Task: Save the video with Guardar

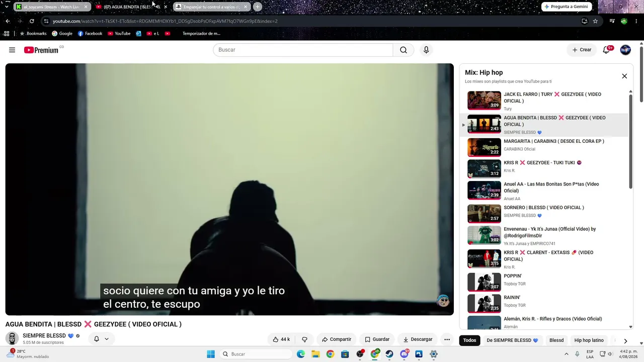Action: pos(377,339)
